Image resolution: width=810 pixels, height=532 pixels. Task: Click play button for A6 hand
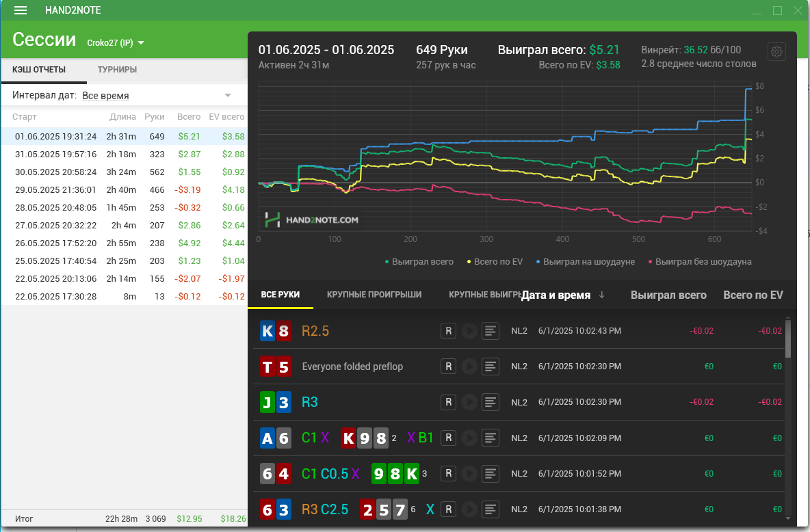pyautogui.click(x=469, y=438)
